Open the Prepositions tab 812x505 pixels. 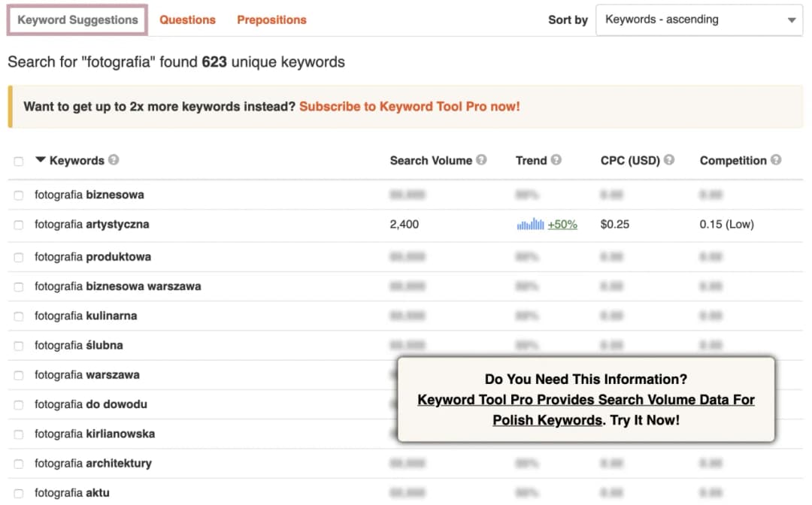coord(271,20)
